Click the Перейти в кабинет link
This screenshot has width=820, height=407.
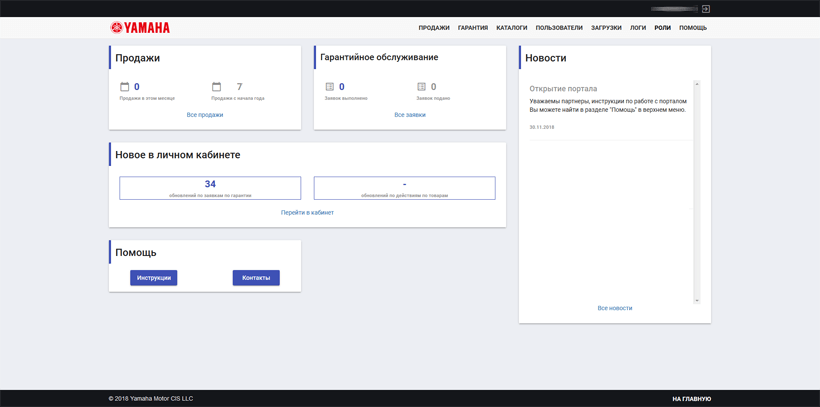point(307,213)
